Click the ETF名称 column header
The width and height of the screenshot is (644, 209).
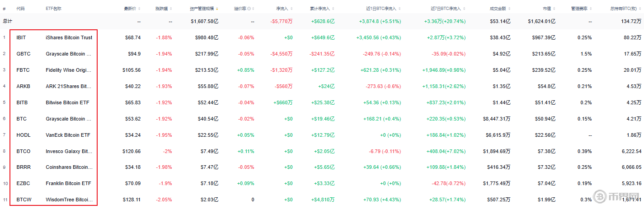tap(54, 9)
